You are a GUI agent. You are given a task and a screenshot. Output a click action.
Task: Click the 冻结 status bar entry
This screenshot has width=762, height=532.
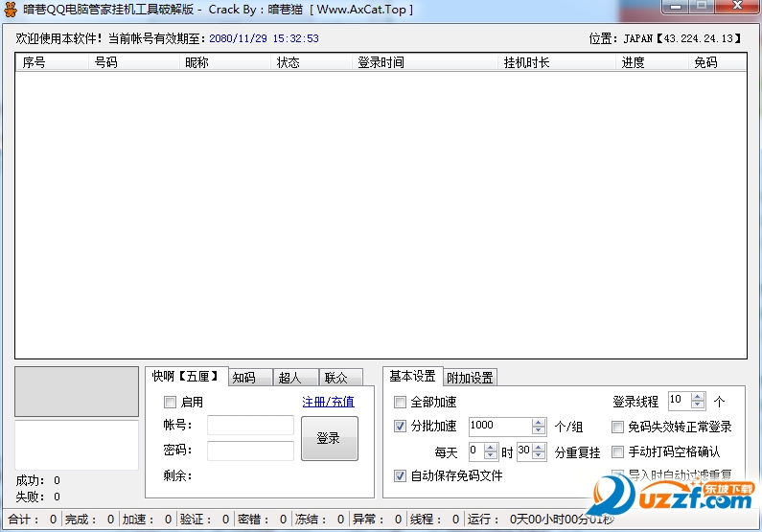click(x=320, y=520)
